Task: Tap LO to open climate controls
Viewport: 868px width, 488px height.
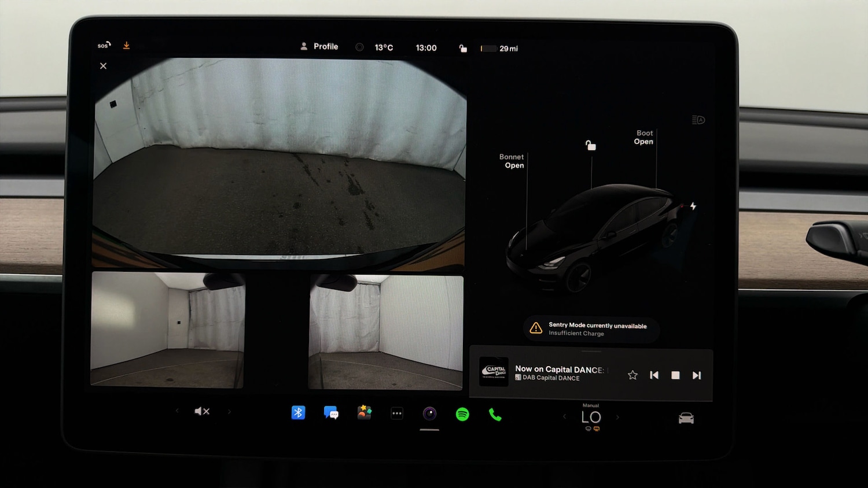Action: coord(591,417)
